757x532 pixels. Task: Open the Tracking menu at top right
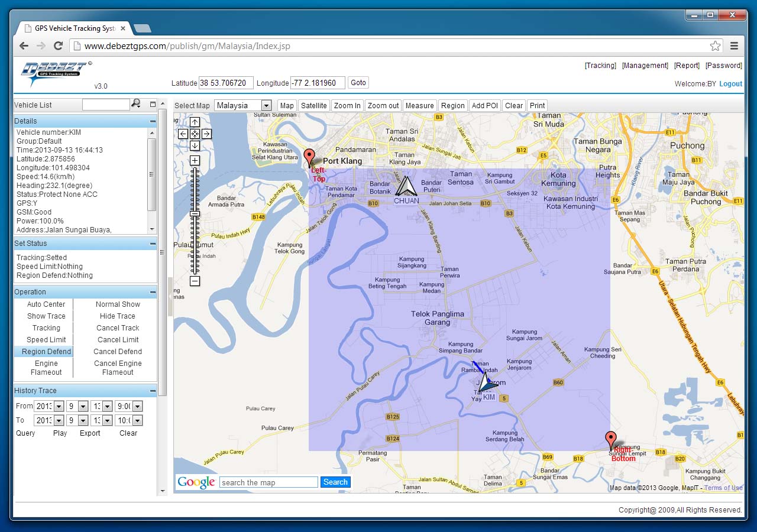(x=600, y=66)
